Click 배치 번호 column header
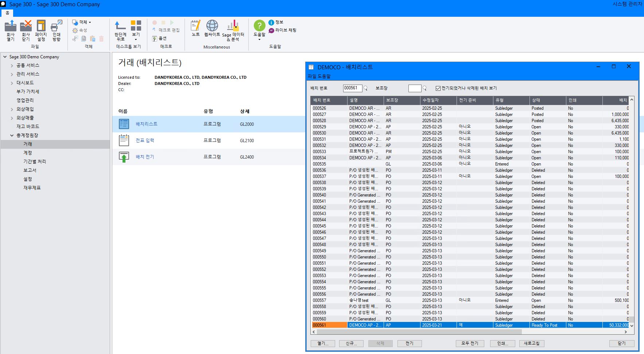This screenshot has width=644, height=354. pyautogui.click(x=329, y=100)
